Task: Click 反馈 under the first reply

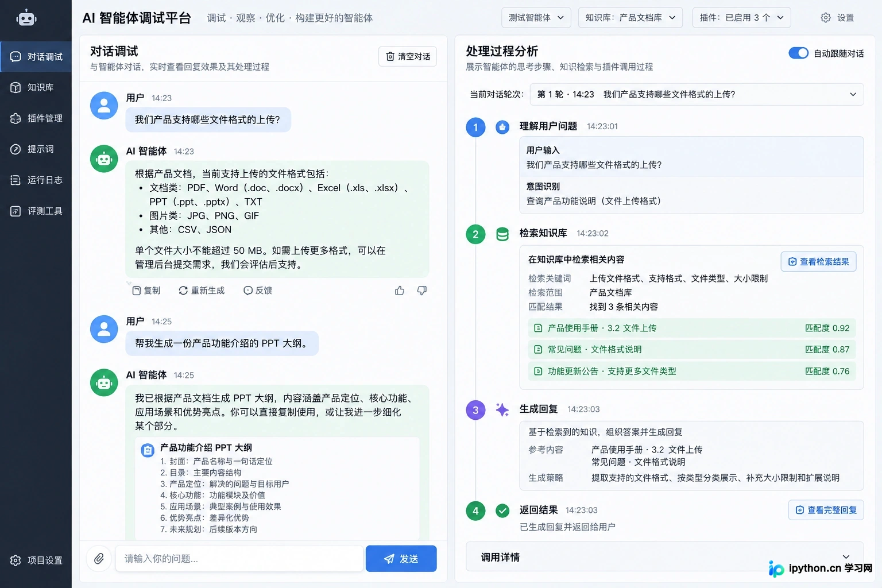Action: (x=258, y=291)
